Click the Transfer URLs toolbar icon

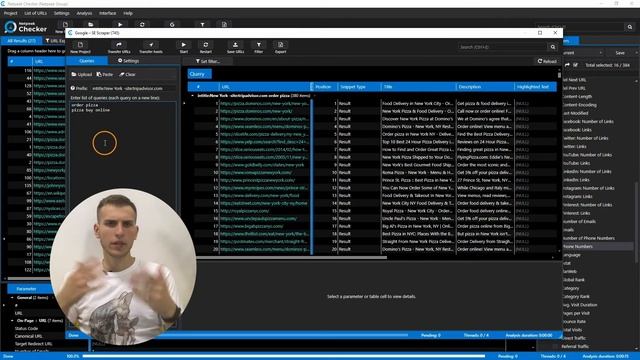tap(119, 47)
